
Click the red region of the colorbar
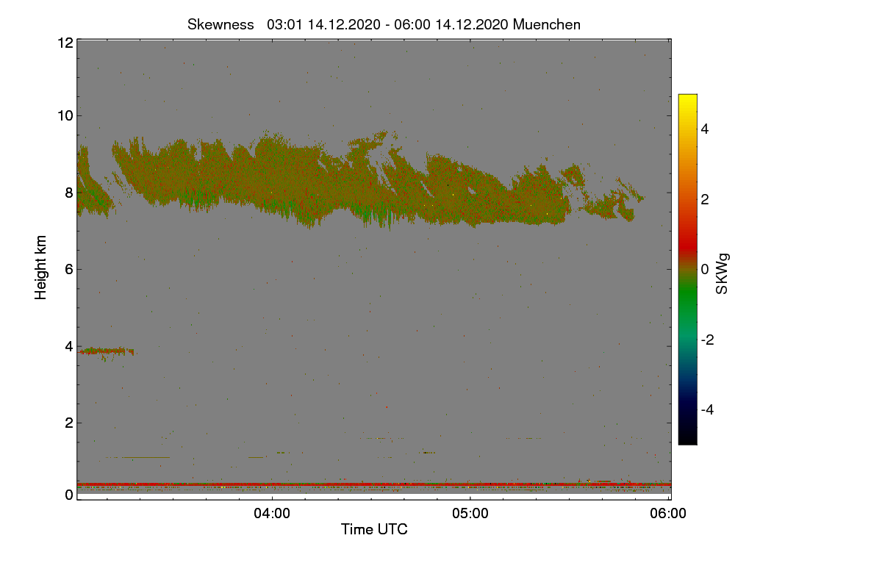point(687,235)
